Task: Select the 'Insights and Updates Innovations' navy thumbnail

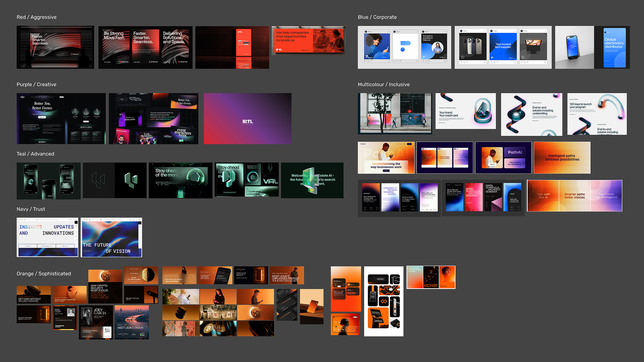Action: [47, 237]
